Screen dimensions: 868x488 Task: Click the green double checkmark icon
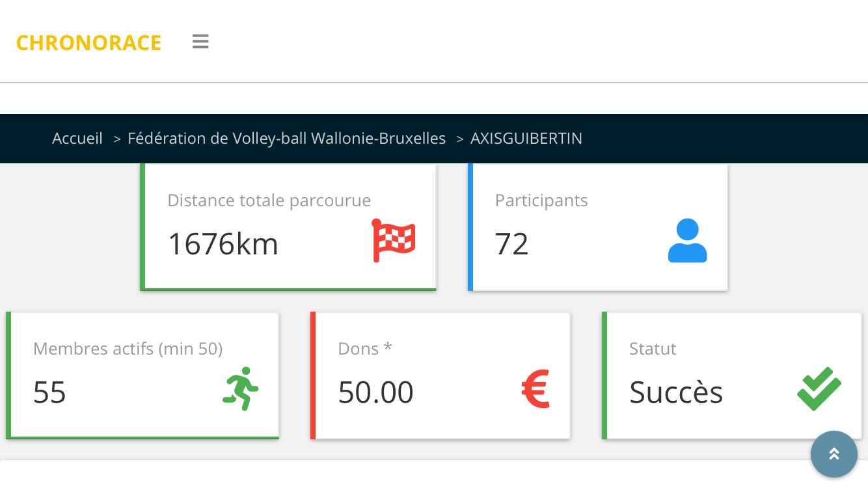(x=819, y=389)
